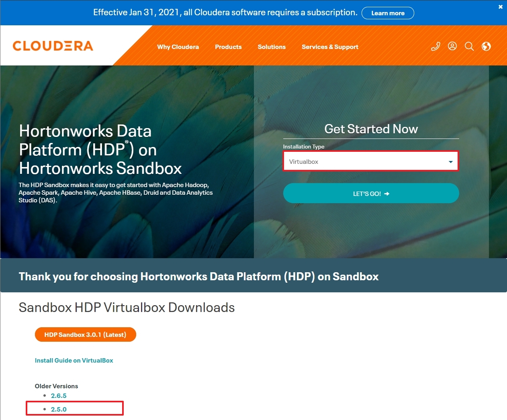Click the search magnifier icon
The height and width of the screenshot is (420, 507).
tap(469, 47)
